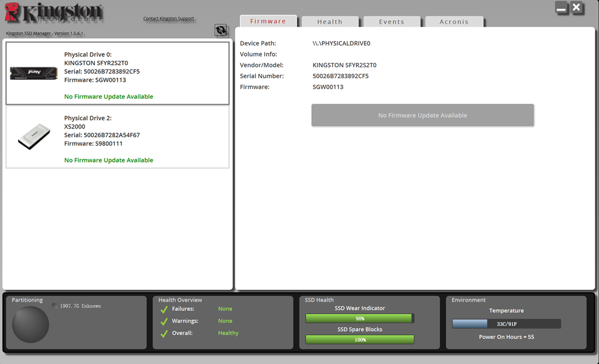Click the Power On Hours = 55 text

(x=507, y=337)
